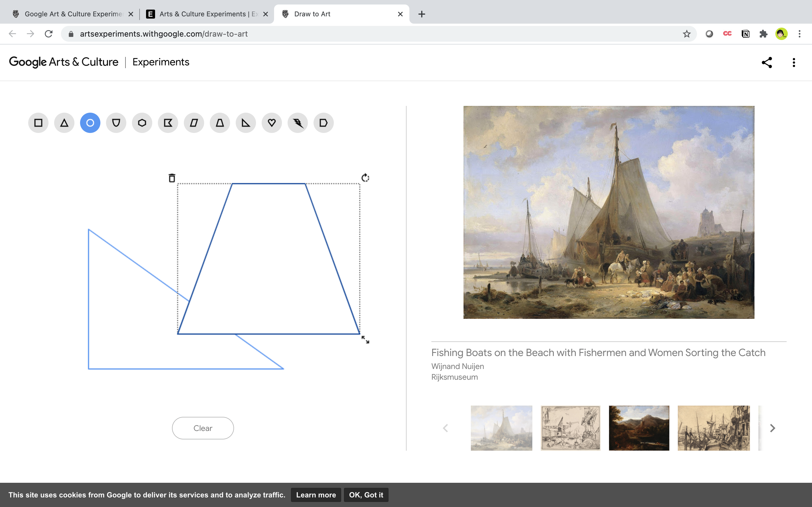Select the parallelogram shape tool
Screen dimensions: 812x507
pyautogui.click(x=194, y=123)
